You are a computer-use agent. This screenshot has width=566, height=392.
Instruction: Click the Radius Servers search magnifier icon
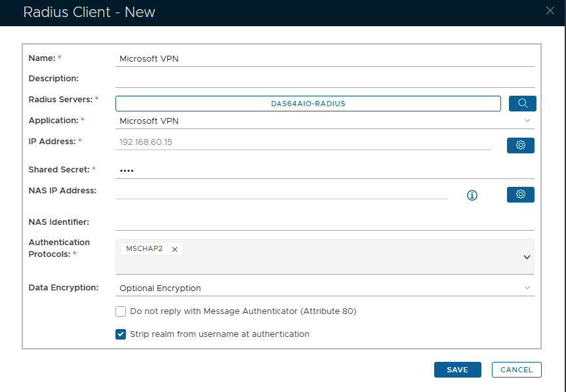[522, 104]
